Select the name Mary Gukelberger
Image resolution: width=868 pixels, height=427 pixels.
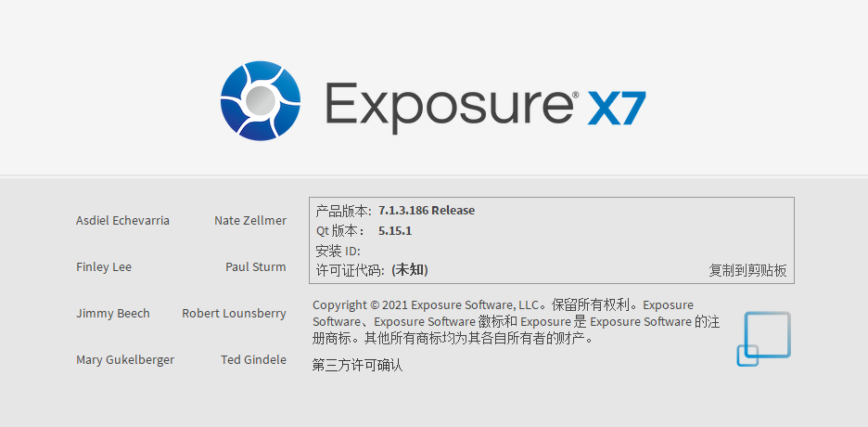point(125,360)
